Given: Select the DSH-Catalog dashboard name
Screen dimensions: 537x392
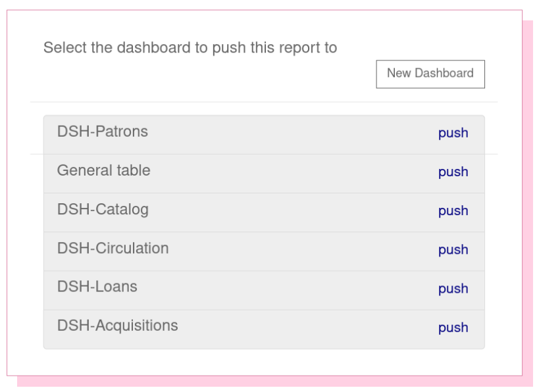Looking at the screenshot, I should click(103, 210).
